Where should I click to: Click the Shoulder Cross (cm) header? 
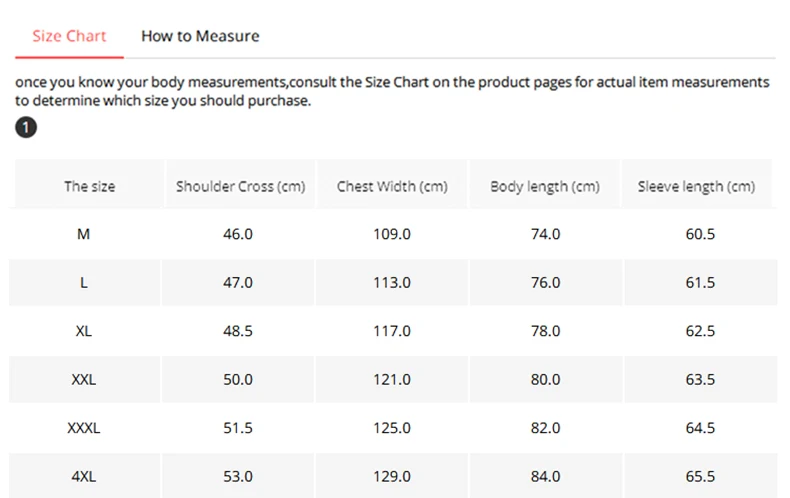(x=240, y=186)
